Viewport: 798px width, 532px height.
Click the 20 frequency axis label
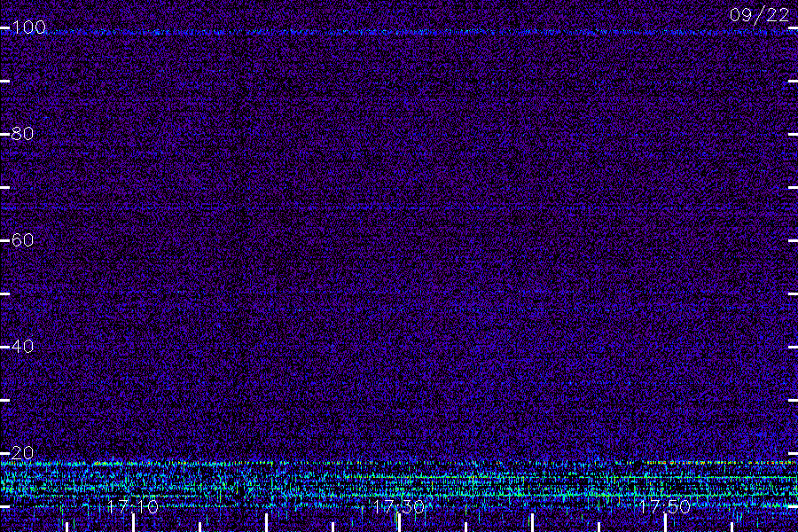[22, 452]
